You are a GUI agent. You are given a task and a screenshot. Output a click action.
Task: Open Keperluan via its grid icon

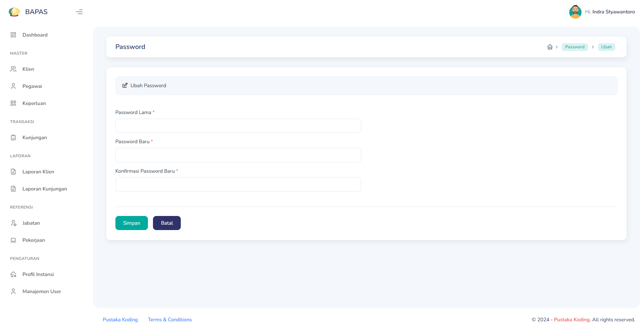tap(13, 103)
